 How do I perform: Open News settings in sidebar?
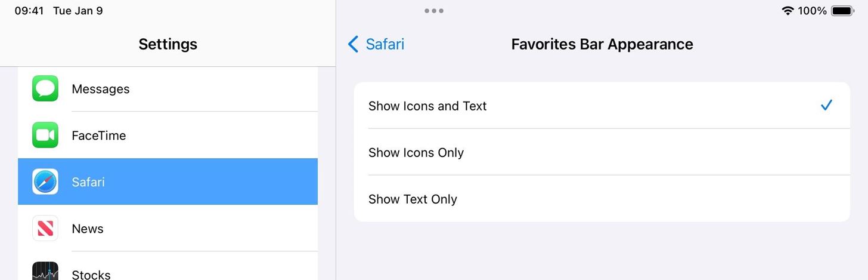pos(179,229)
